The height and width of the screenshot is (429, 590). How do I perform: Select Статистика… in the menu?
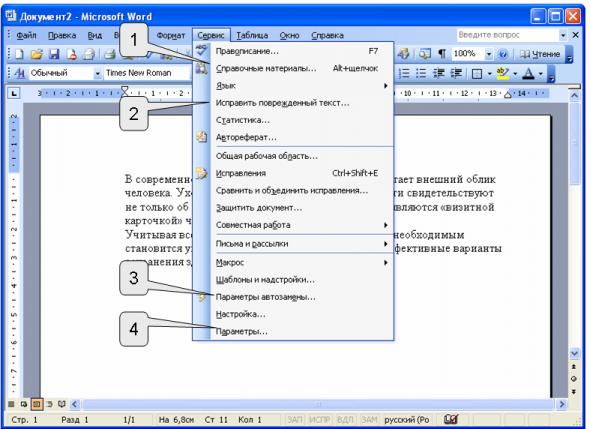click(x=293, y=120)
